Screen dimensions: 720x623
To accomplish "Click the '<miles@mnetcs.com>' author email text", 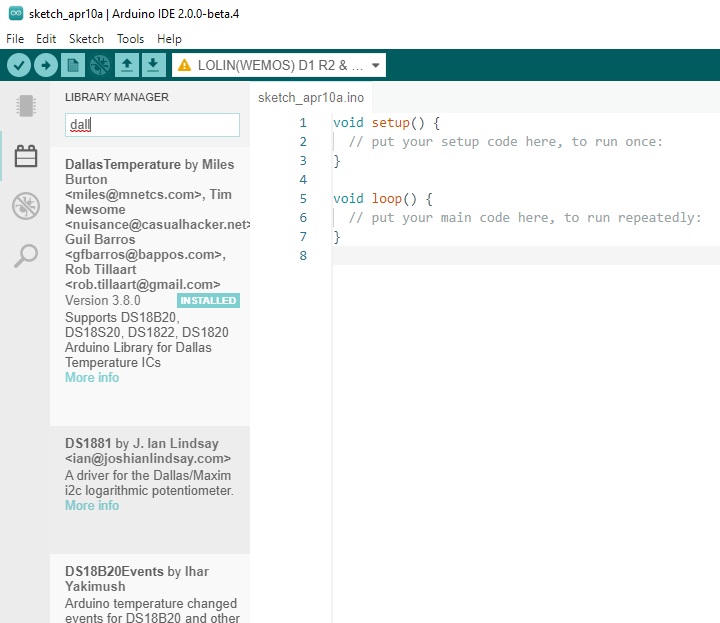I will [x=135, y=195].
